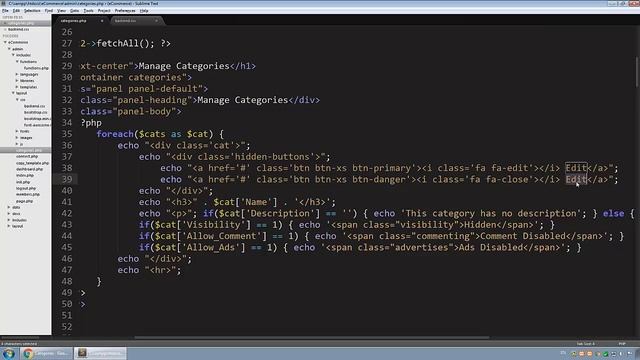Image resolution: width=640 pixels, height=360 pixels.
Task: Open the File menu
Action: (x=5, y=11)
